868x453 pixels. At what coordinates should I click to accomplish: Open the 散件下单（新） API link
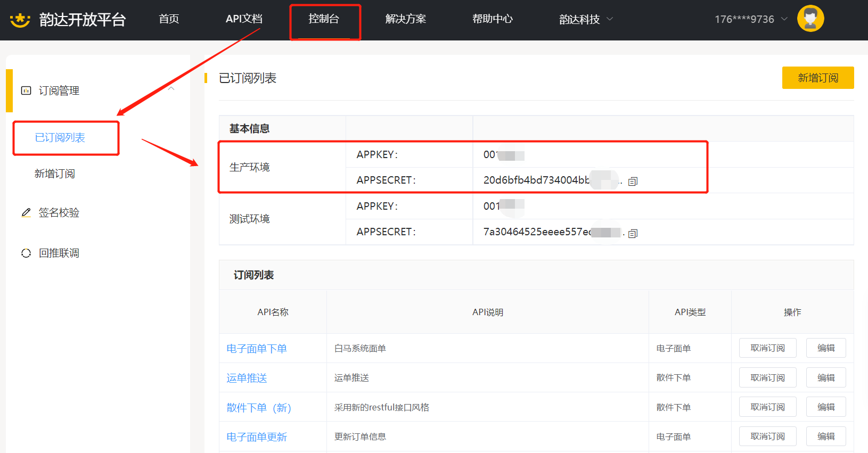tap(259, 408)
